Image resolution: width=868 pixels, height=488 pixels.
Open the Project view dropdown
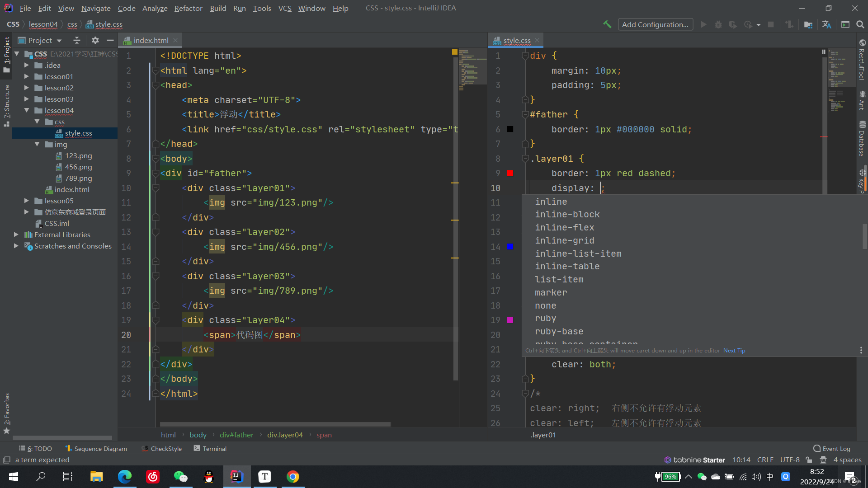[x=59, y=41]
